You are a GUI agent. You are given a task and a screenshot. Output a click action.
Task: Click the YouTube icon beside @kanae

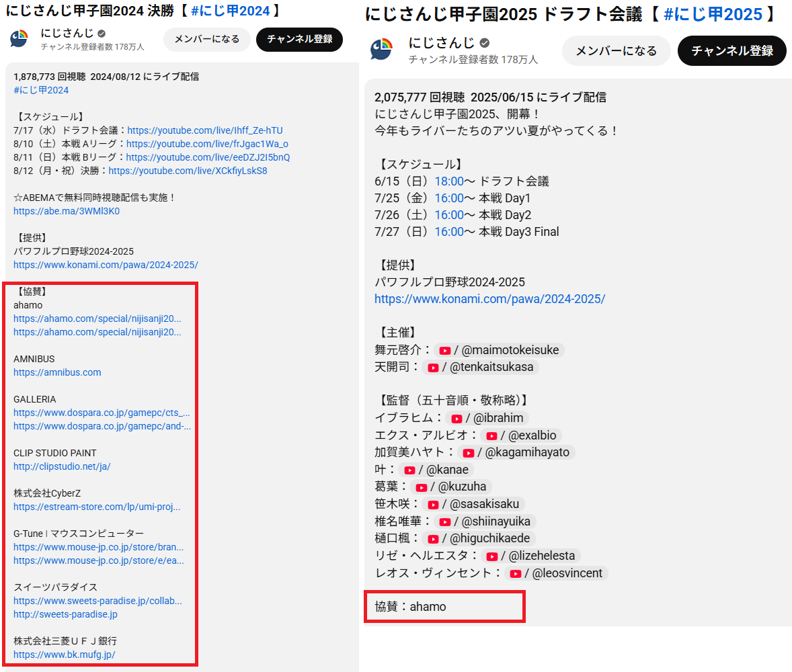point(409,470)
